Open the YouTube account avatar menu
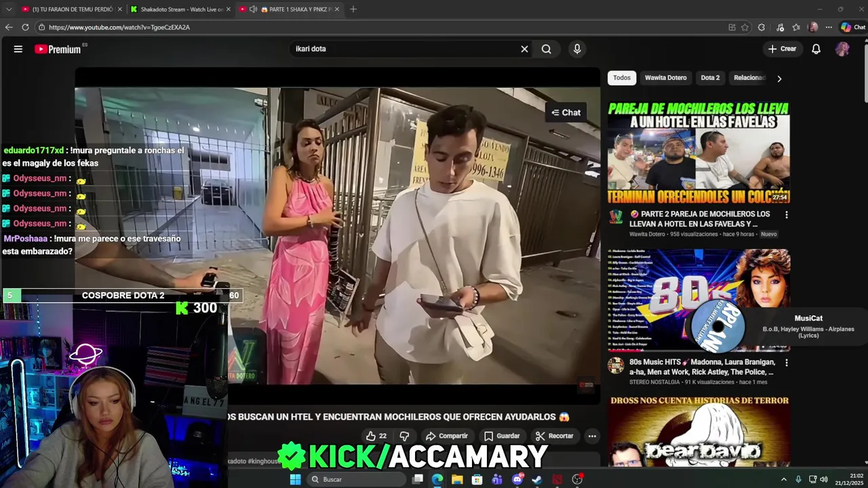 coord(842,49)
